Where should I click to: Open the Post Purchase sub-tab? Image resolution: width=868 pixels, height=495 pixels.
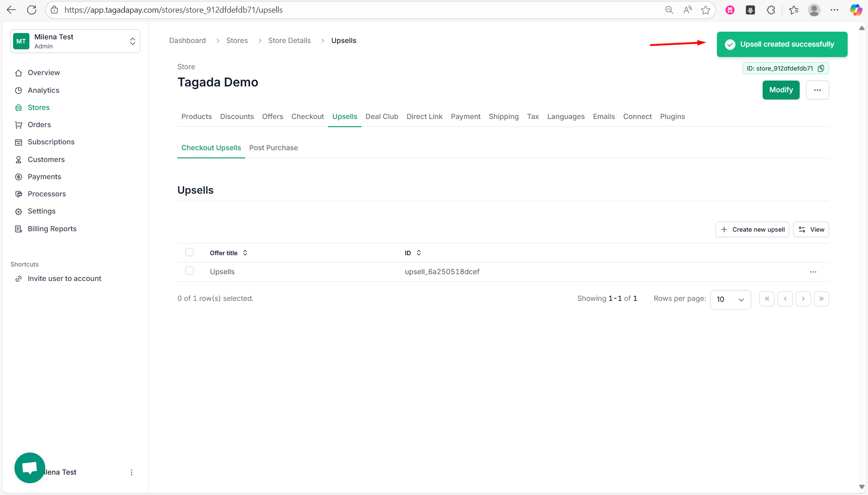pos(273,148)
